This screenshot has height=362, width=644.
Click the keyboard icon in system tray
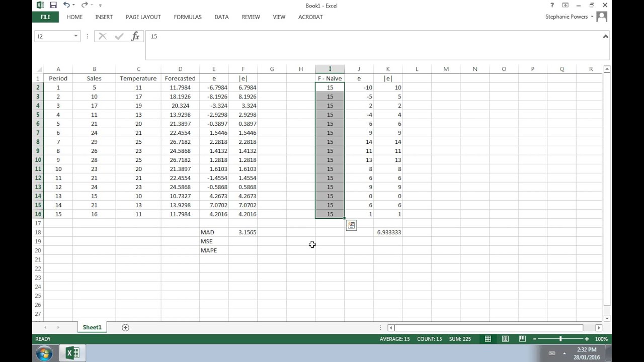pyautogui.click(x=552, y=353)
